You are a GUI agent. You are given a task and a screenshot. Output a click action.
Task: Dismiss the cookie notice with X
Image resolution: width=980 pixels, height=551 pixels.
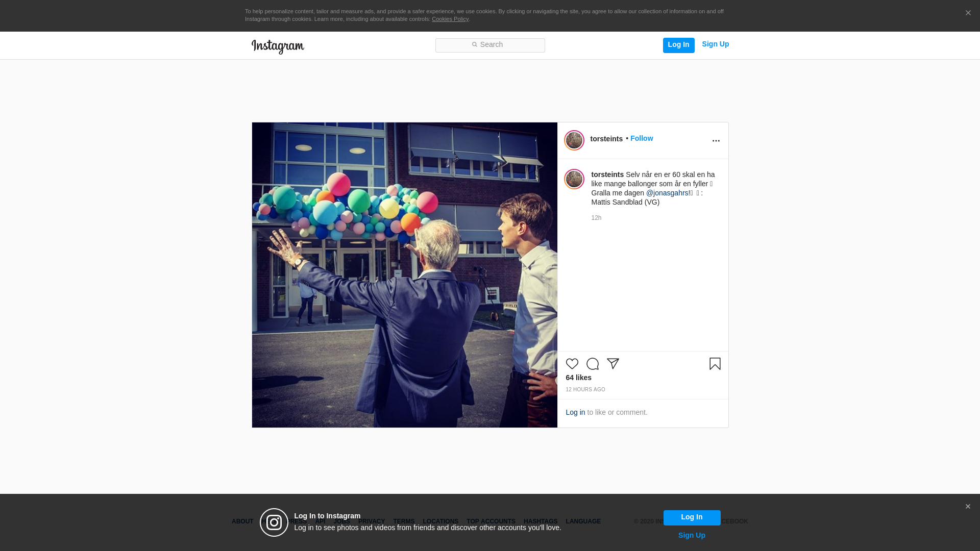coord(968,13)
